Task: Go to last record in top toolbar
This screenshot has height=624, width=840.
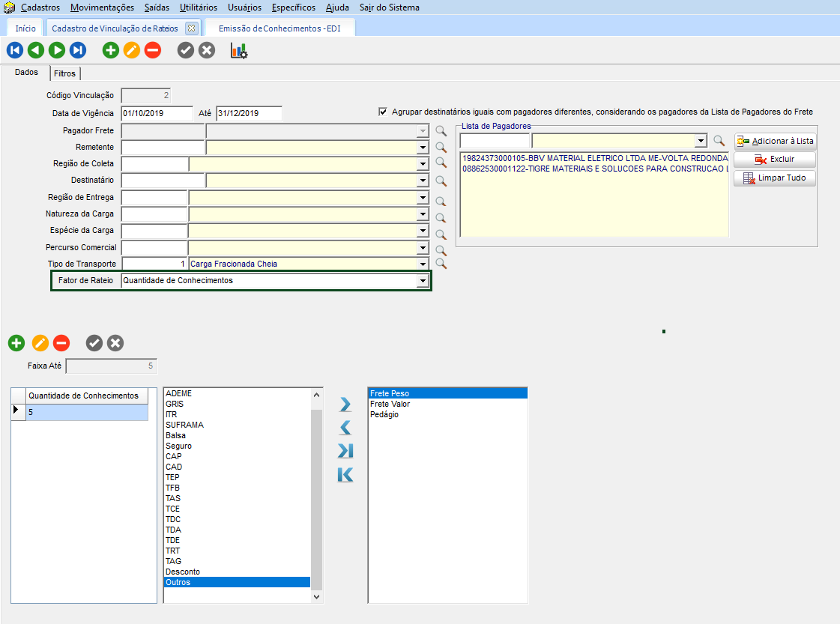Action: coord(78,50)
